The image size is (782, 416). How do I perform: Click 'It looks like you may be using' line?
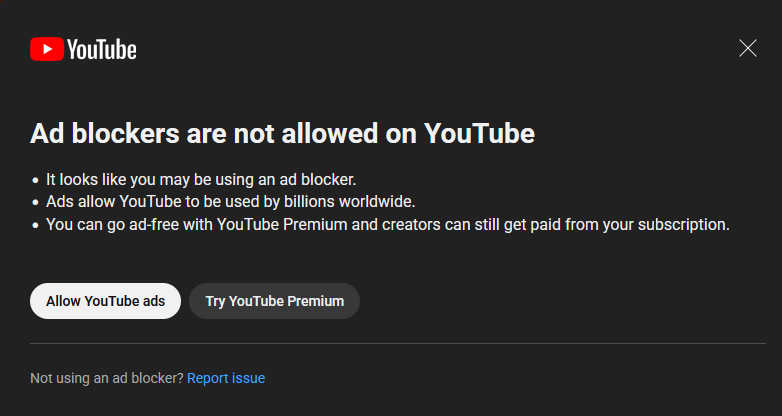[200, 180]
